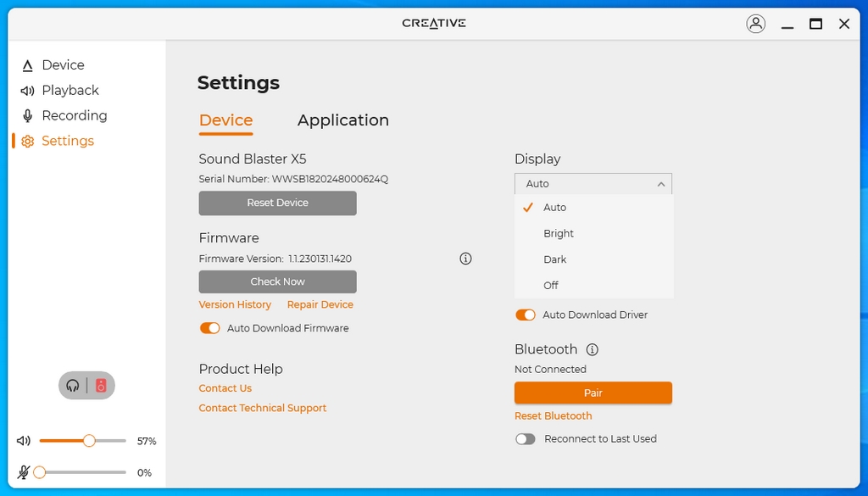Screen dimensions: 868x496
Task: Unmute the microphone icon
Action: (23, 472)
